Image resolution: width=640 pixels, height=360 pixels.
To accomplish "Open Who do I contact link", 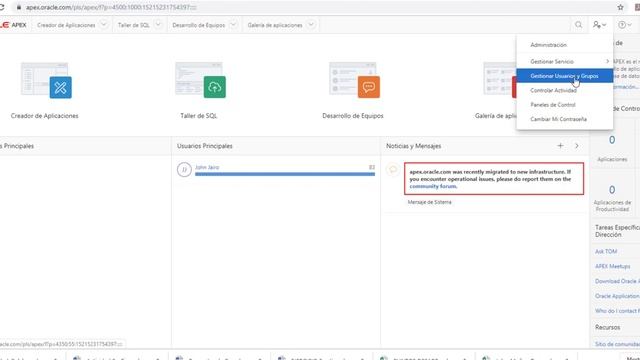I will 617,311.
